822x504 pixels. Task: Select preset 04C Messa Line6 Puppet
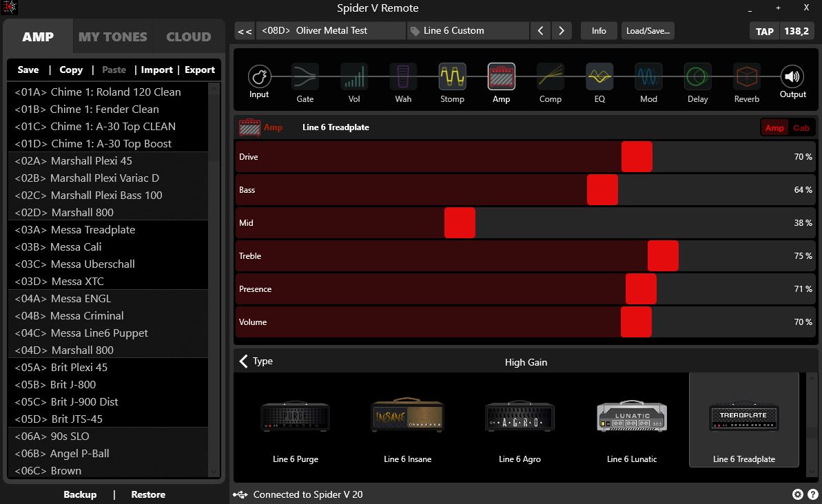coord(108,333)
